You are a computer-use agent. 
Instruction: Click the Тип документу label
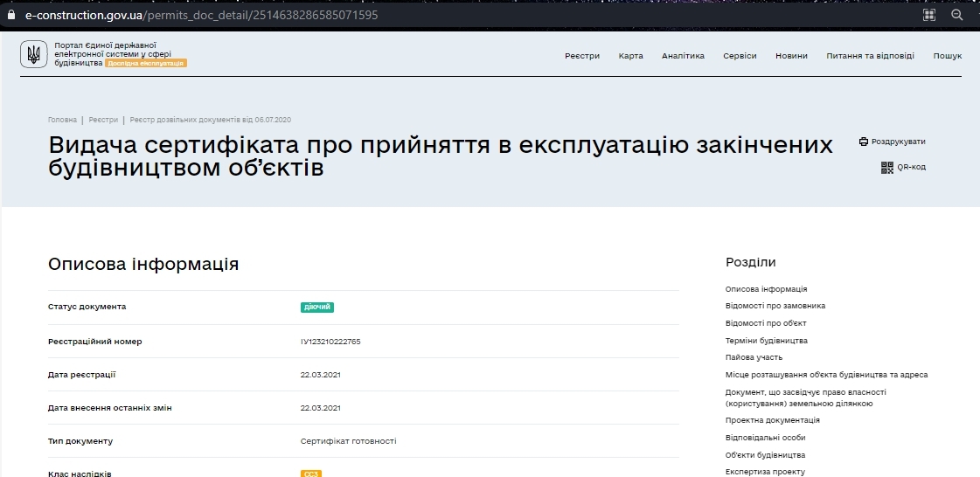tap(80, 441)
